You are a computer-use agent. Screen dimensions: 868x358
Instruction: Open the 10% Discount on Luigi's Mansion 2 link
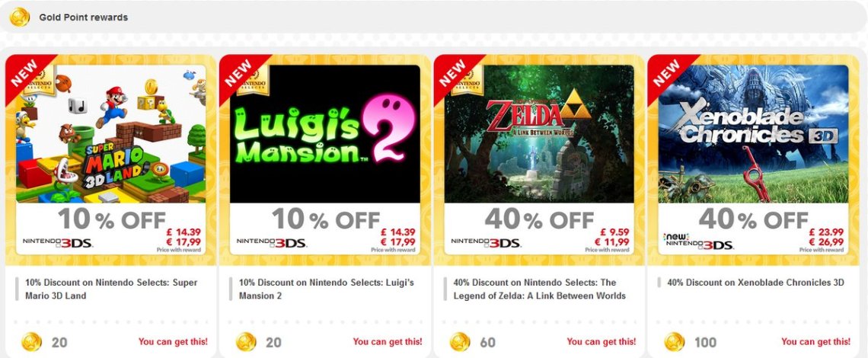click(x=326, y=289)
